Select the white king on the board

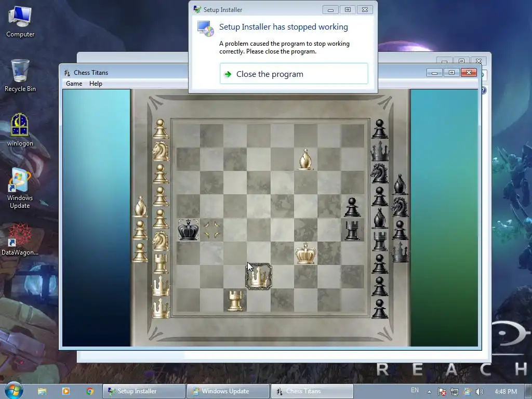coord(305,253)
